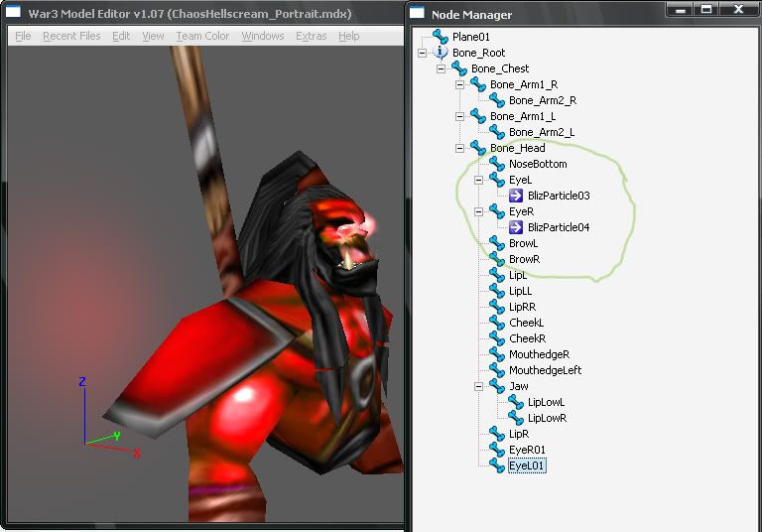Click the info icon beside Bone_Root
The width and height of the screenshot is (762, 532).
coord(441,52)
